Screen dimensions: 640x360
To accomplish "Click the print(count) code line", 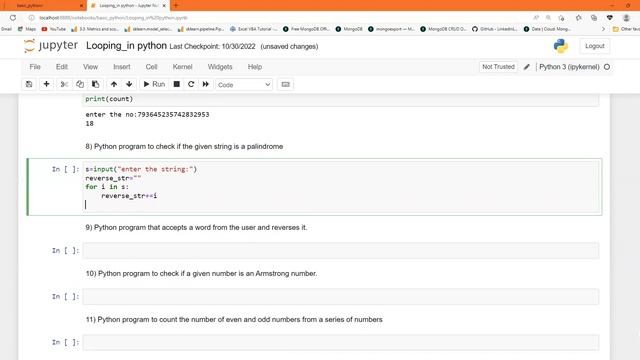I will [109, 99].
